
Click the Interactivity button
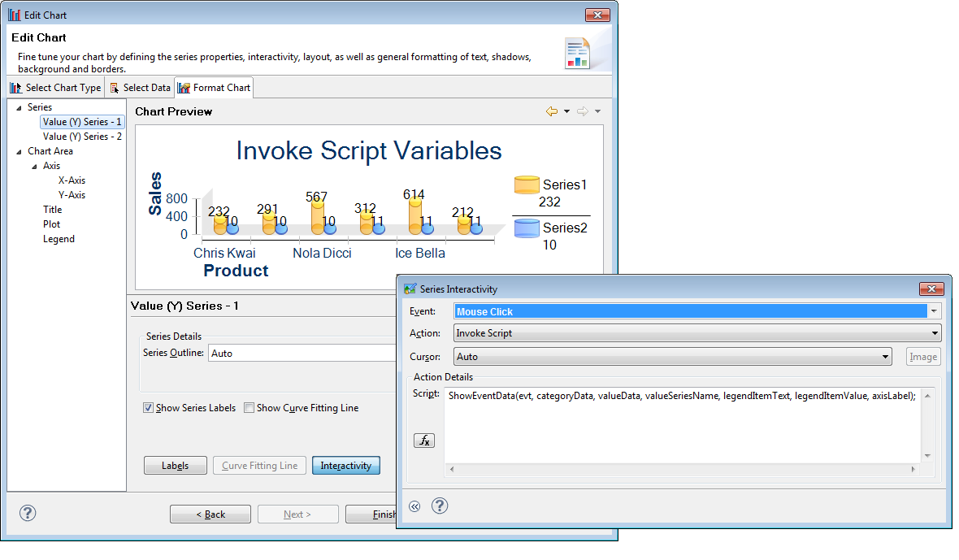click(x=346, y=465)
